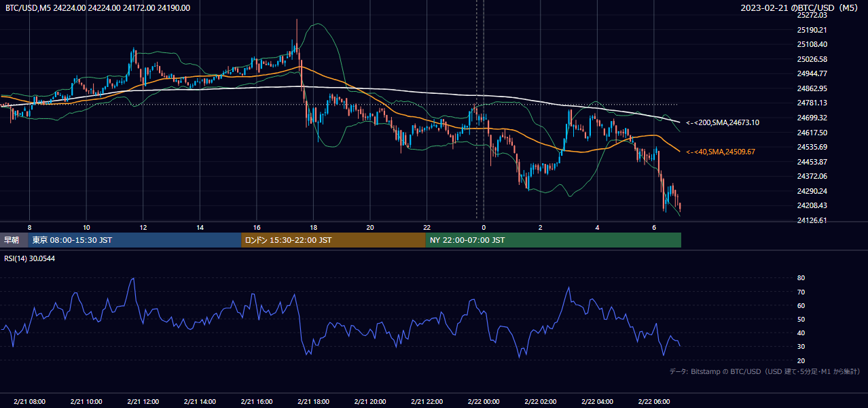Click the 2/22 06:00 time axis label

point(653,402)
